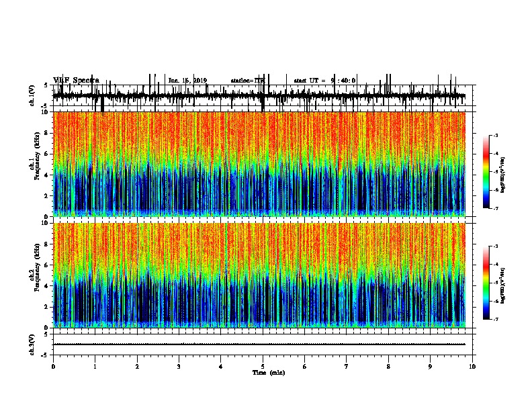
Task: Click the ch.2 spectrogram plot
Action: point(259,275)
